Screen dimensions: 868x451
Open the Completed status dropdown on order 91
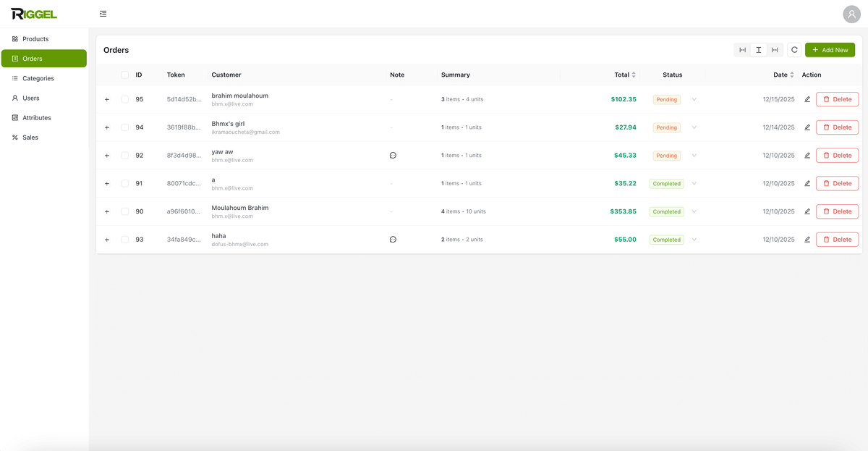(694, 183)
